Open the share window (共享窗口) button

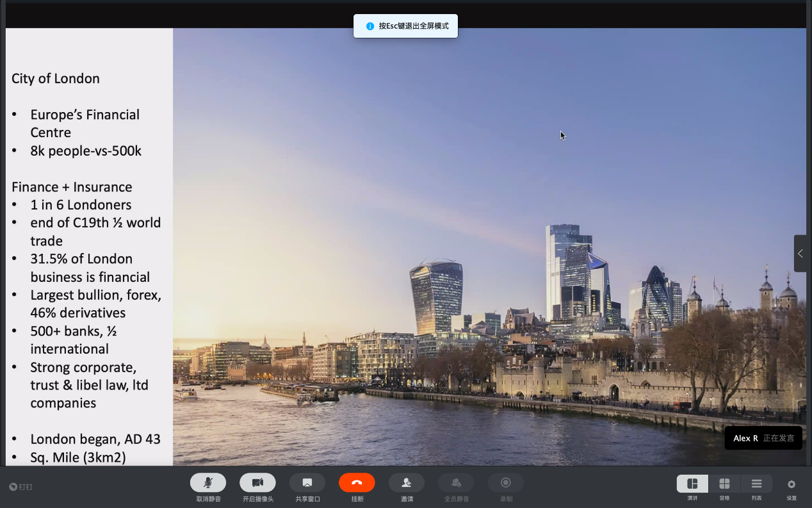307,483
